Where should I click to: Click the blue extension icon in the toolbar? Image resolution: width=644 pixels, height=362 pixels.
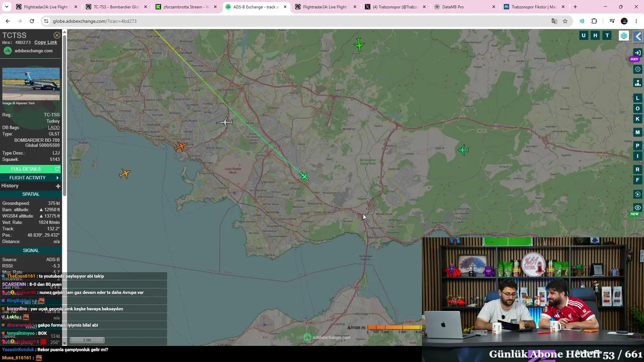pos(582,21)
